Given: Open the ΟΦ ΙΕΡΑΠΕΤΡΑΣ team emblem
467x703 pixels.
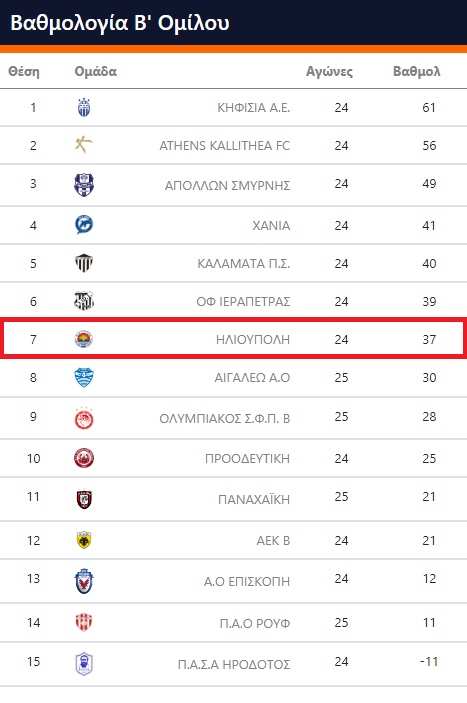Looking at the screenshot, I should pyautogui.click(x=84, y=301).
